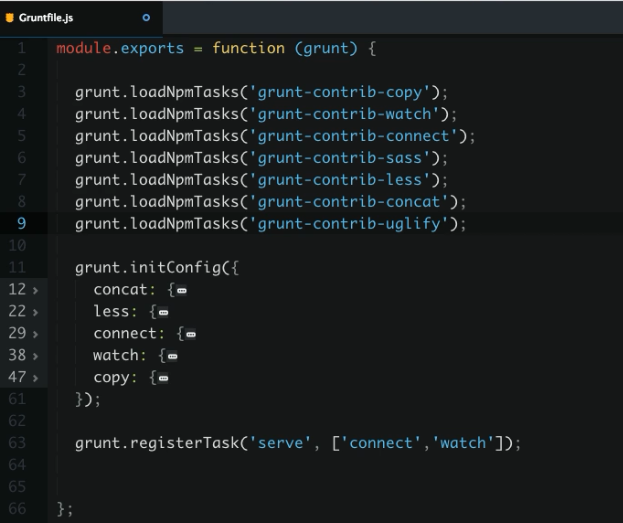
Task: Click the unsaved-changes dot on the Gruntfile.js tab
Action: pos(146,17)
